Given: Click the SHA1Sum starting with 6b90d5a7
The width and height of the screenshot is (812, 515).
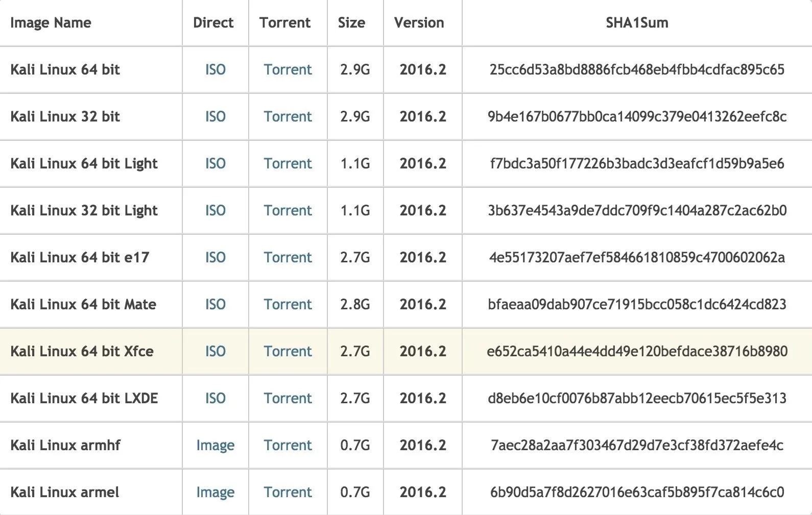Looking at the screenshot, I should [637, 492].
